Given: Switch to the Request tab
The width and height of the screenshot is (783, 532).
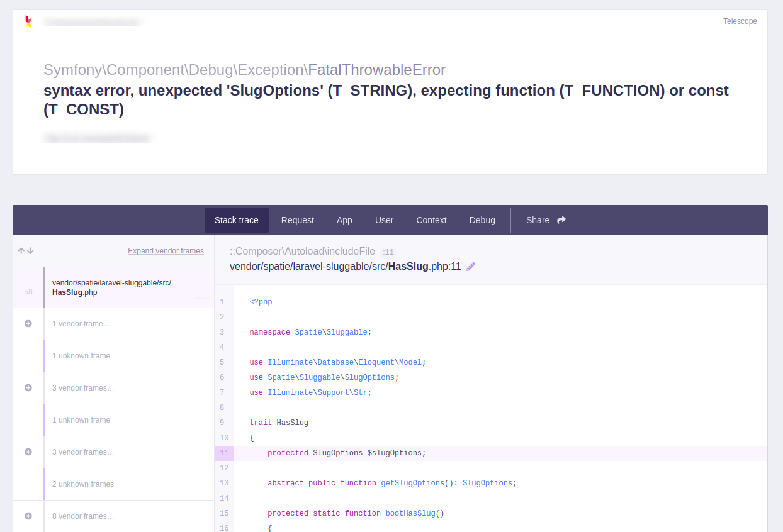Looking at the screenshot, I should pyautogui.click(x=297, y=219).
